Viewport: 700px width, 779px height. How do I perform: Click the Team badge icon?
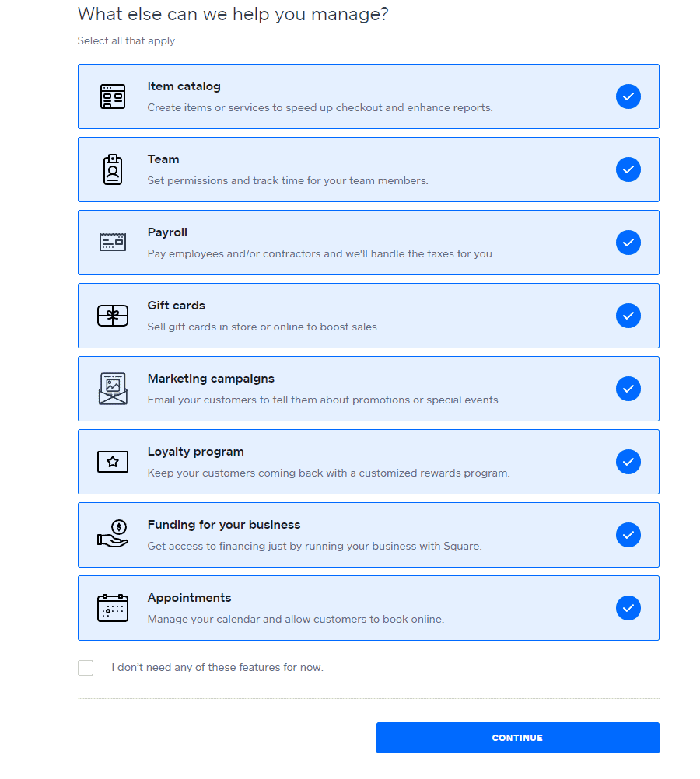(x=112, y=169)
